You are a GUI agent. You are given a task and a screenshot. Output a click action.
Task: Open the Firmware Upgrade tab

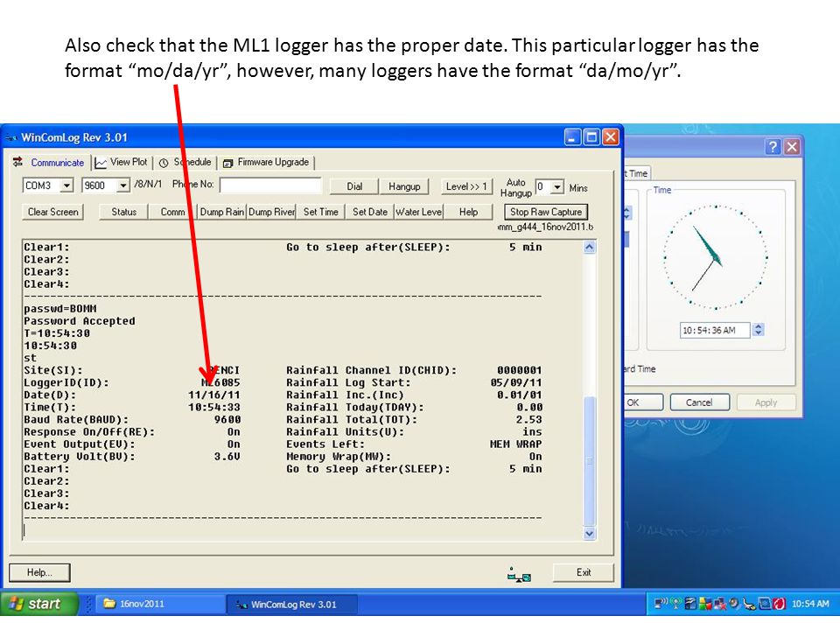266,163
